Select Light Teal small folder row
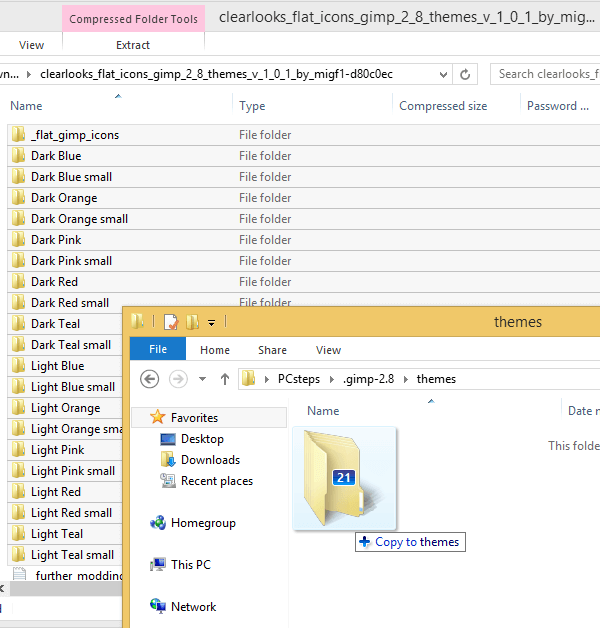 (x=65, y=555)
